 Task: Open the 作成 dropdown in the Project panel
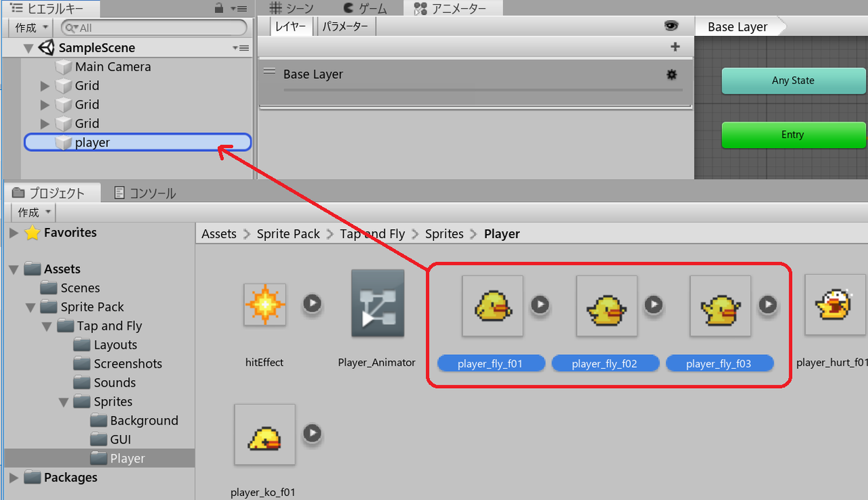coord(35,212)
